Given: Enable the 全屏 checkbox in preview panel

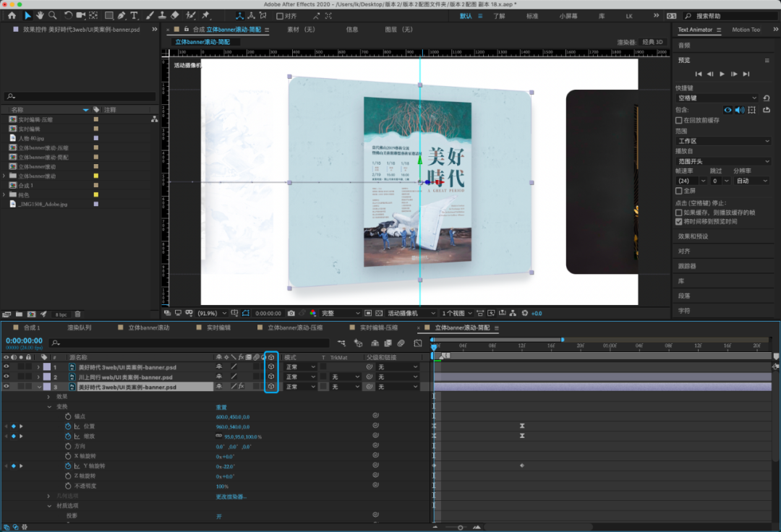Looking at the screenshot, I should coord(678,191).
